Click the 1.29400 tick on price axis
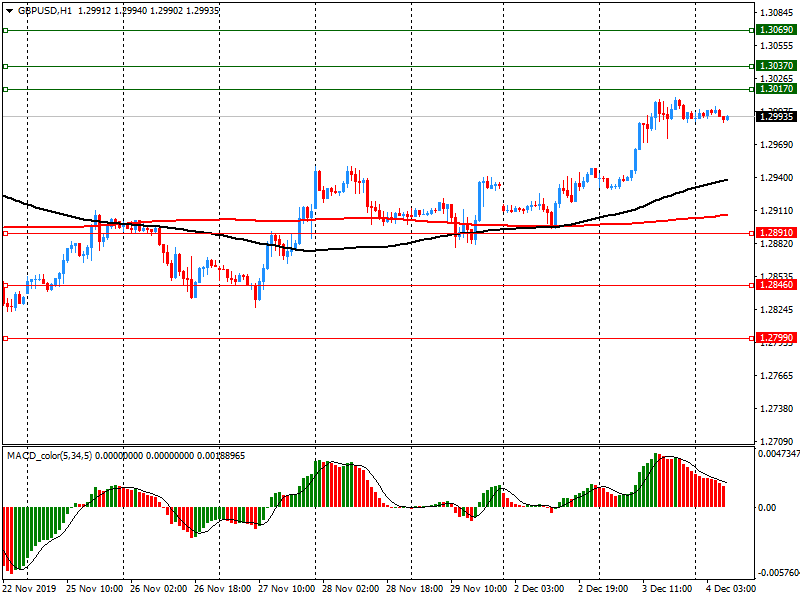The height and width of the screenshot is (600, 800). (776, 178)
